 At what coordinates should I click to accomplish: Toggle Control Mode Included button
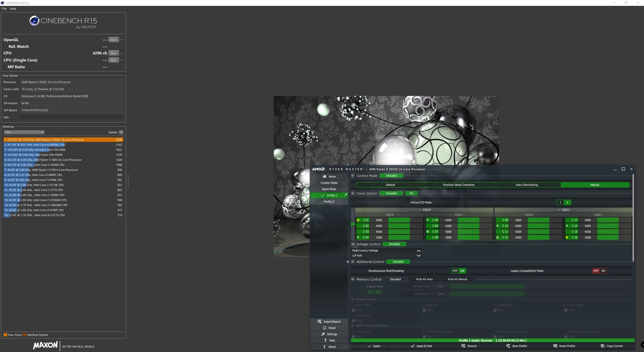(x=391, y=176)
